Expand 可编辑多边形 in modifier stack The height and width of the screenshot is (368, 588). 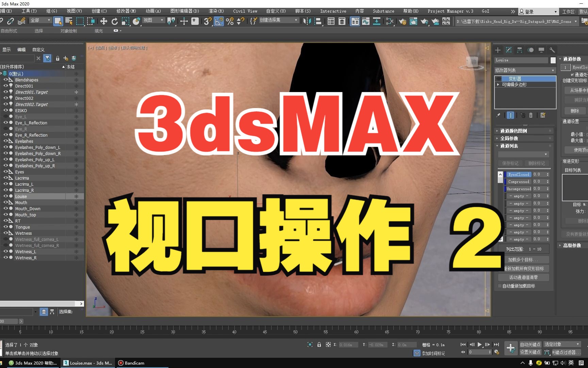click(x=498, y=85)
